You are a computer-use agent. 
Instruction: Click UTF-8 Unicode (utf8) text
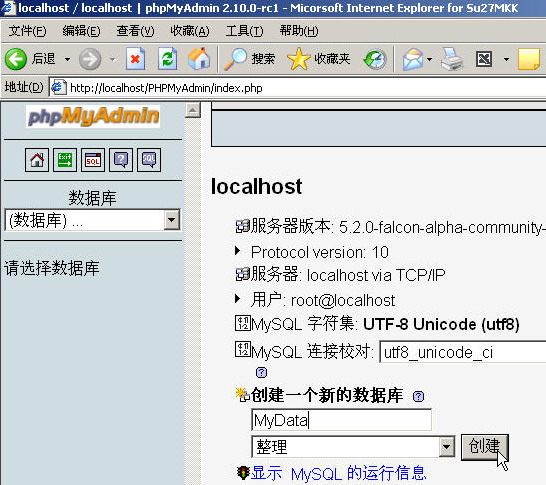[441, 324]
